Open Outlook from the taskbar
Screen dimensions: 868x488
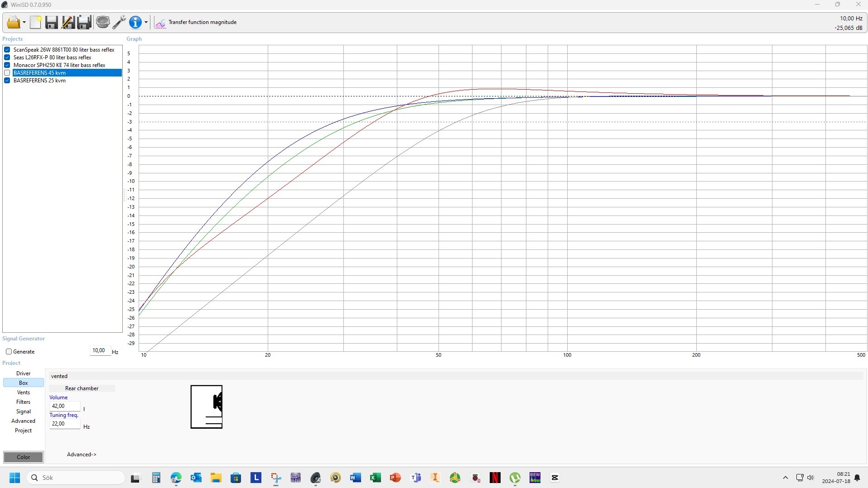[x=196, y=478]
